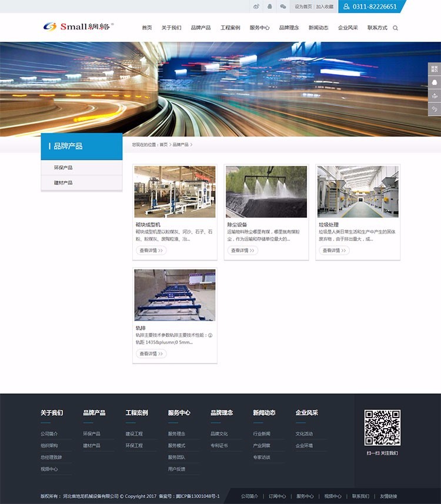Screen dimensions: 441x504
Task: Open footer link 组织架构
Action: pos(49,446)
